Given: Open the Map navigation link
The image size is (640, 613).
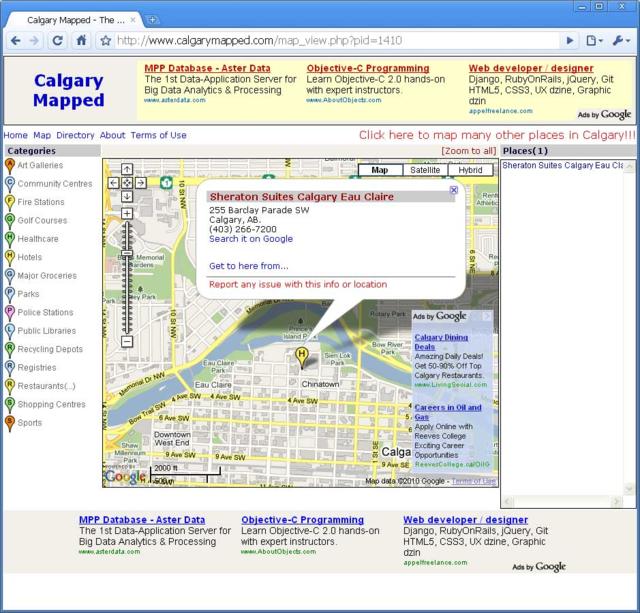Looking at the screenshot, I should pos(42,135).
